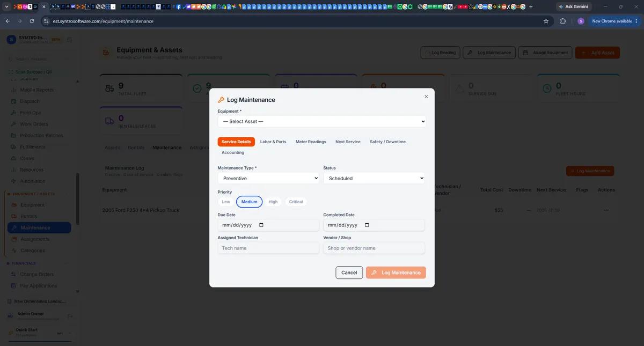This screenshot has width=644, height=346.
Task: Open the Chrome extensions puzzle icon
Action: click(x=563, y=21)
